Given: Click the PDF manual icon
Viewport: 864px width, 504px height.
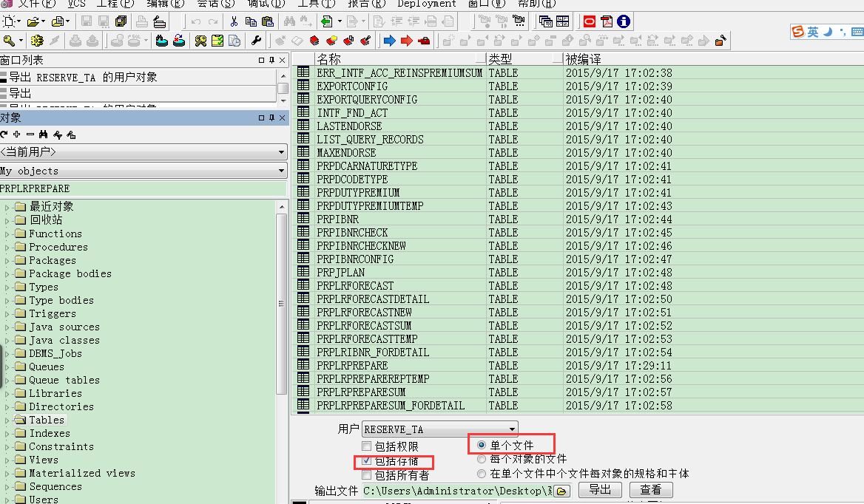Looking at the screenshot, I should point(607,21).
